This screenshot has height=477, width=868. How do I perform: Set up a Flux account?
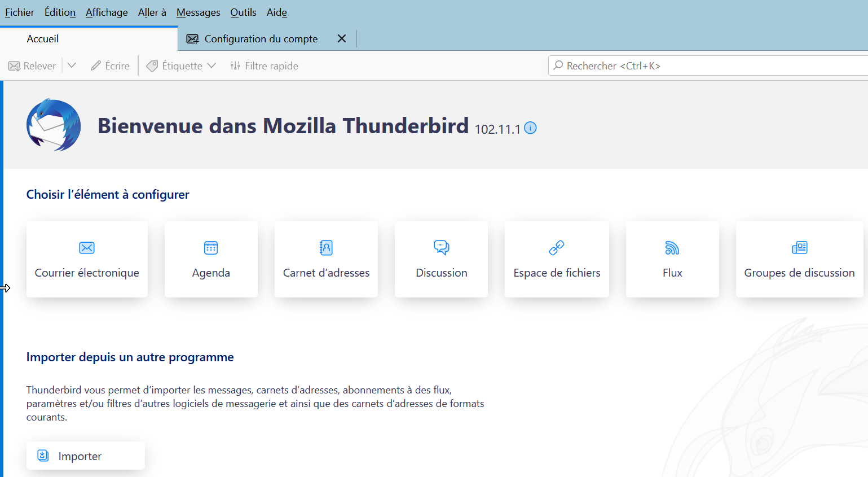672,259
